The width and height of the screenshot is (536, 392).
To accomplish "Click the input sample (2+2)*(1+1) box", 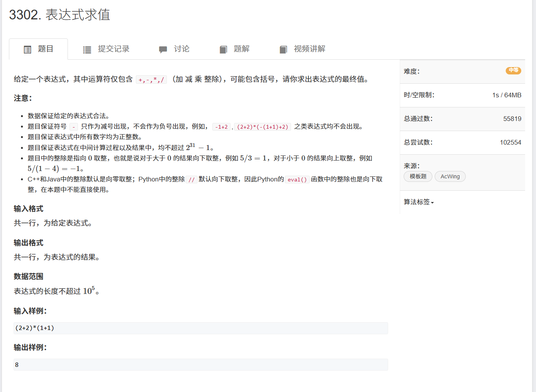I will [201, 328].
